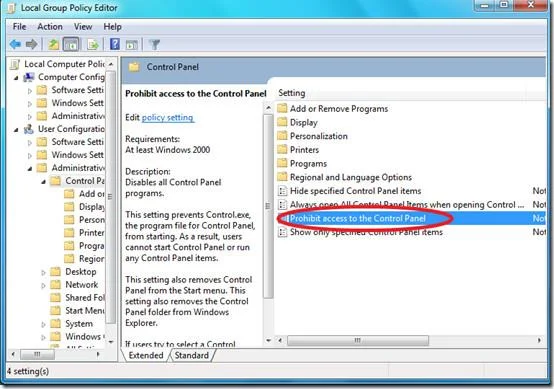Click the Computer Configuration icon in tree

pos(29,77)
